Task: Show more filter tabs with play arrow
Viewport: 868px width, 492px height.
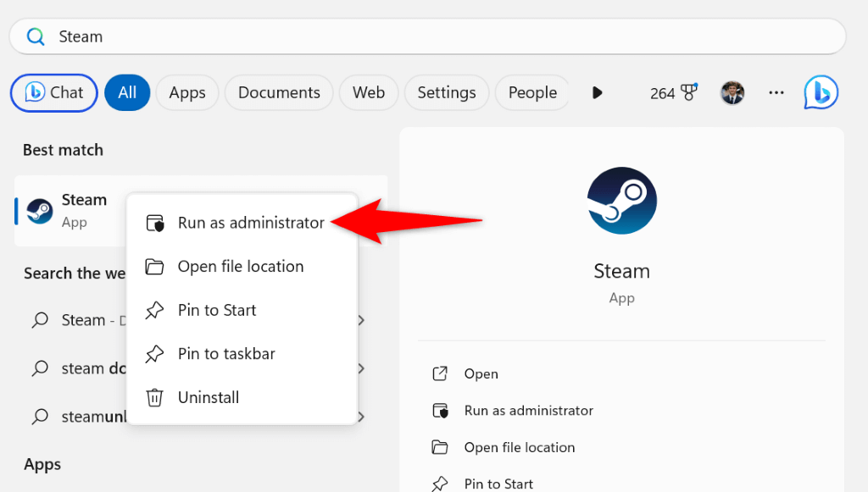Action: [x=597, y=93]
